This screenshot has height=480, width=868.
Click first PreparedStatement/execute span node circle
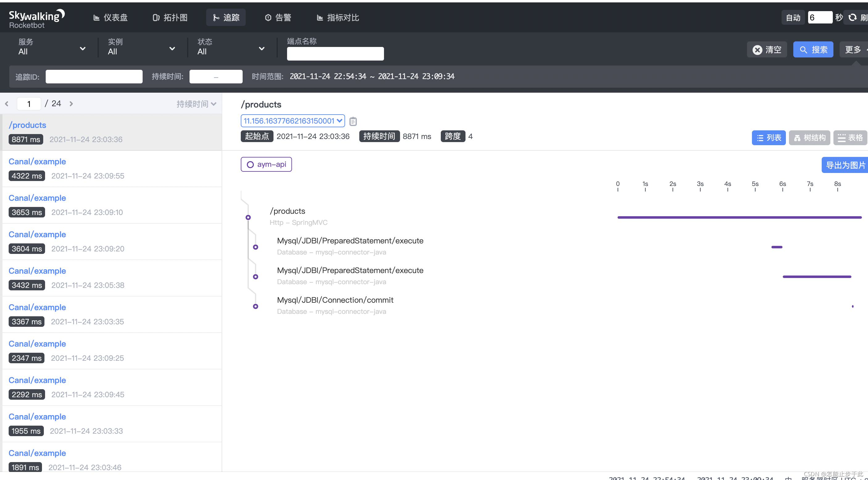[x=255, y=247]
